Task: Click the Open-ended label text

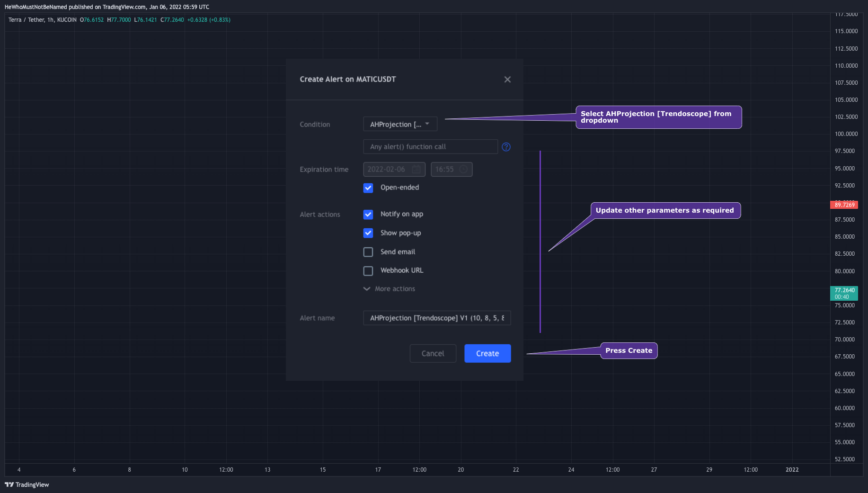Action: 399,188
